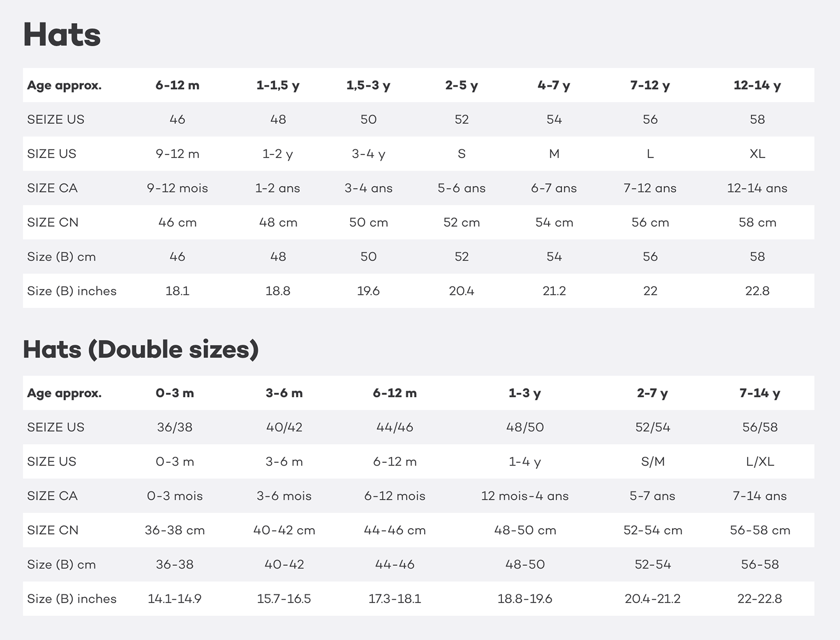The width and height of the screenshot is (840, 640).
Task: Select the 6-12 m age header in Hats
Action: [x=177, y=85]
